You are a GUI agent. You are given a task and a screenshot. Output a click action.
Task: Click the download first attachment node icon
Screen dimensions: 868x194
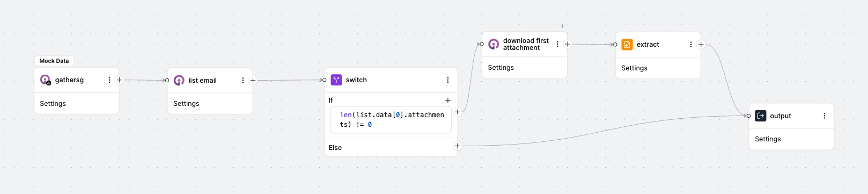[x=494, y=44]
